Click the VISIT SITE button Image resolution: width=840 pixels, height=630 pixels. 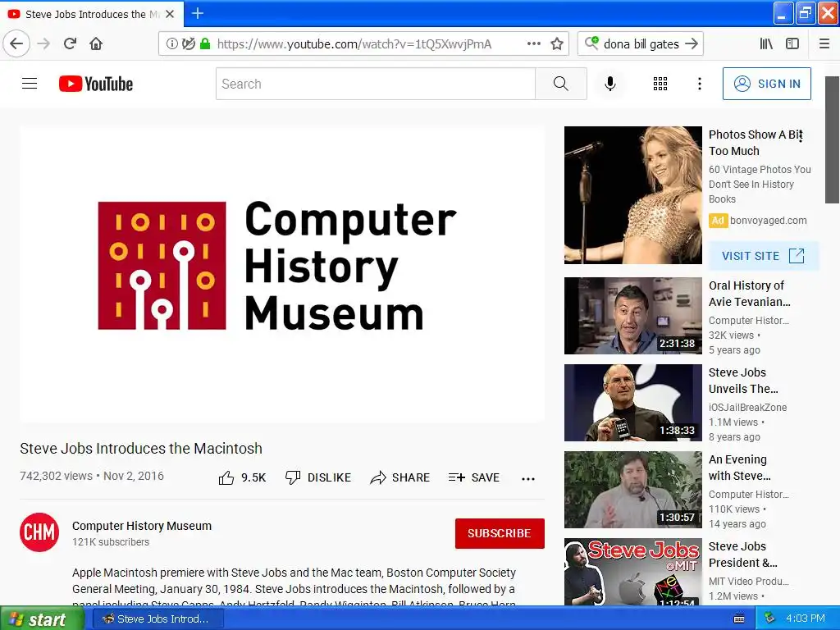[x=764, y=256]
